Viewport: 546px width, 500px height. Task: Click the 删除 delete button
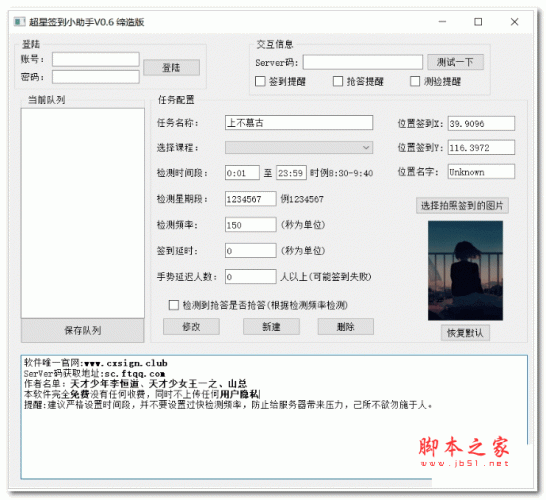tap(345, 327)
